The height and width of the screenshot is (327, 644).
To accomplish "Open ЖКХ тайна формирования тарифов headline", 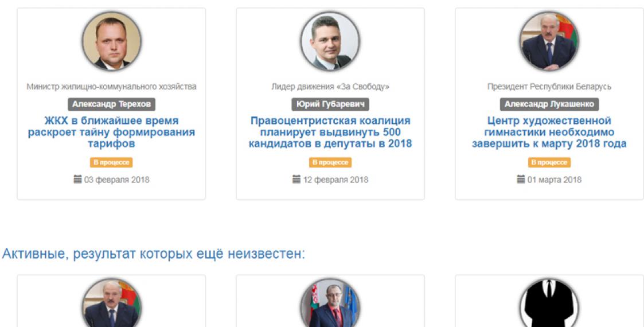I will pyautogui.click(x=111, y=133).
